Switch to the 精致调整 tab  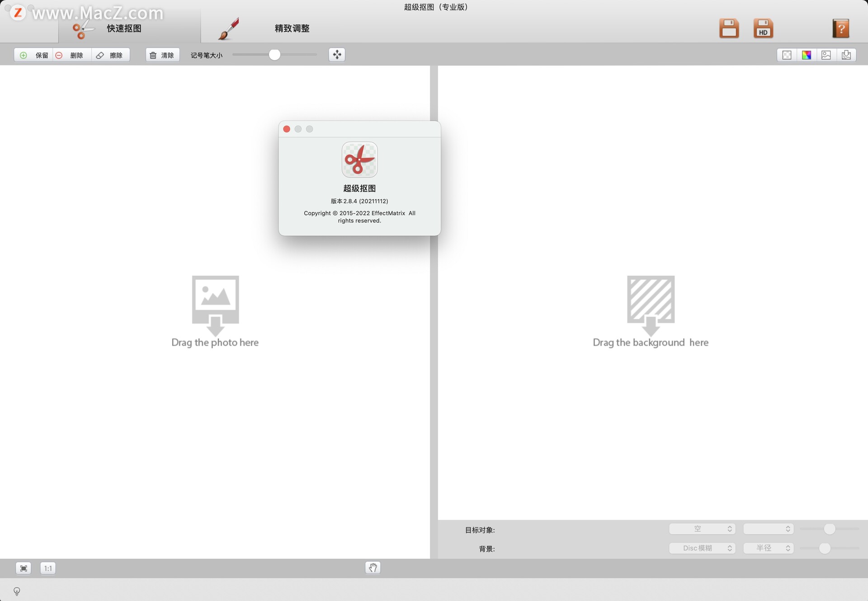pyautogui.click(x=292, y=28)
